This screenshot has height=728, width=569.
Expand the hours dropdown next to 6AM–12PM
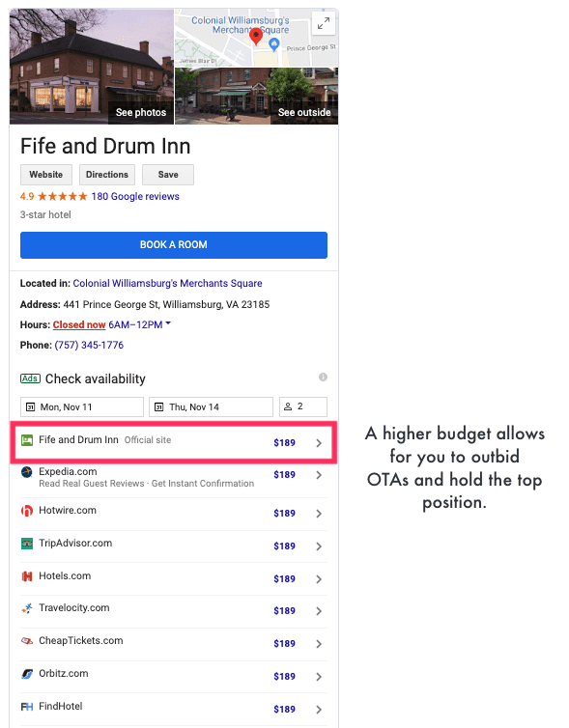point(168,323)
